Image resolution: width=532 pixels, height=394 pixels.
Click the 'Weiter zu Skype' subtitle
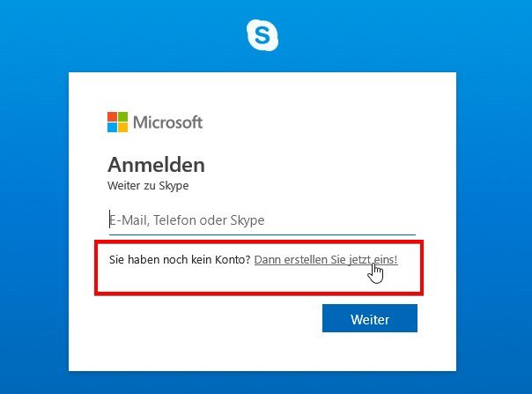148,186
